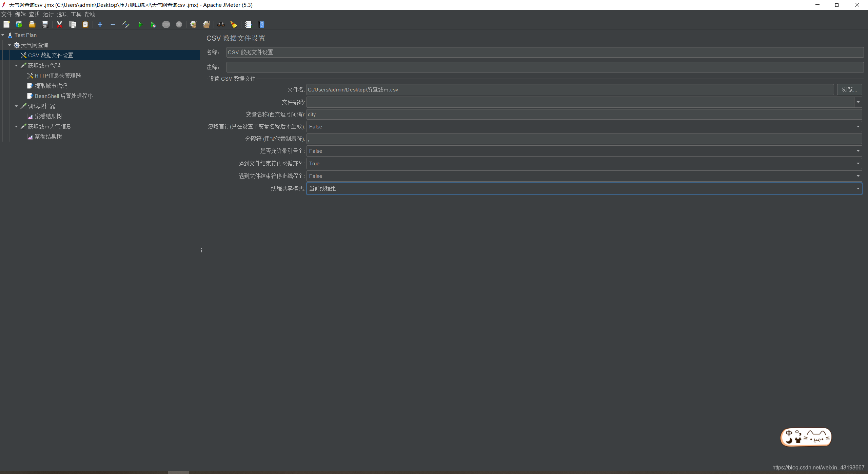Click the Toggle enable/disable icon
868x474 pixels.
(x=126, y=24)
